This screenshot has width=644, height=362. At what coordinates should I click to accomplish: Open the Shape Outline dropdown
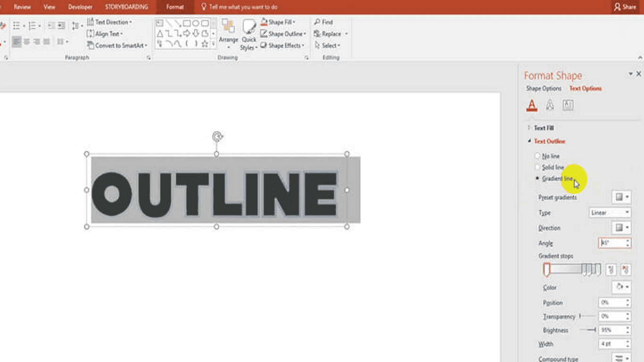point(283,34)
